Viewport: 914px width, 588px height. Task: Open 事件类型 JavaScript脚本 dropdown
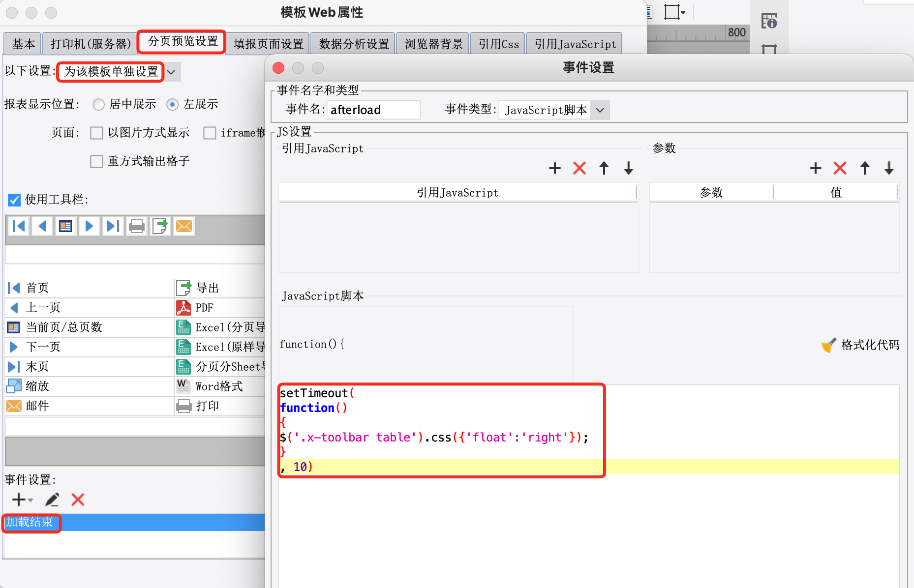tap(554, 110)
